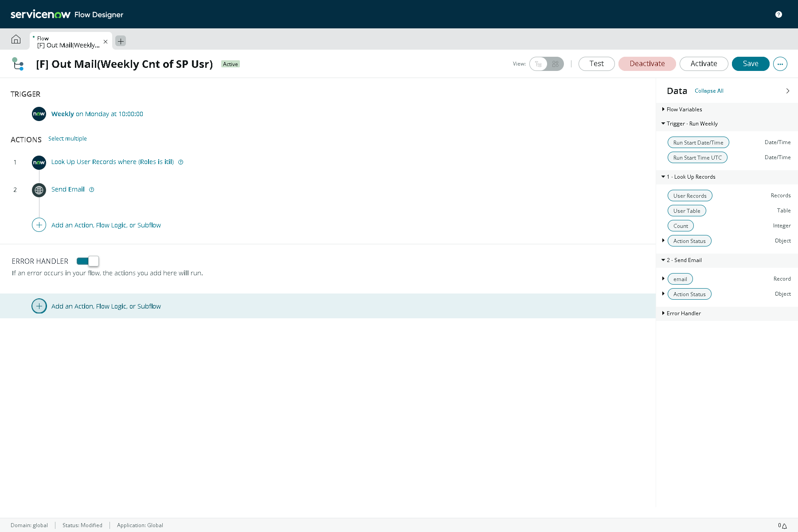Viewport: 798px width, 532px height.
Task: Click the Activate button
Action: tap(704, 64)
